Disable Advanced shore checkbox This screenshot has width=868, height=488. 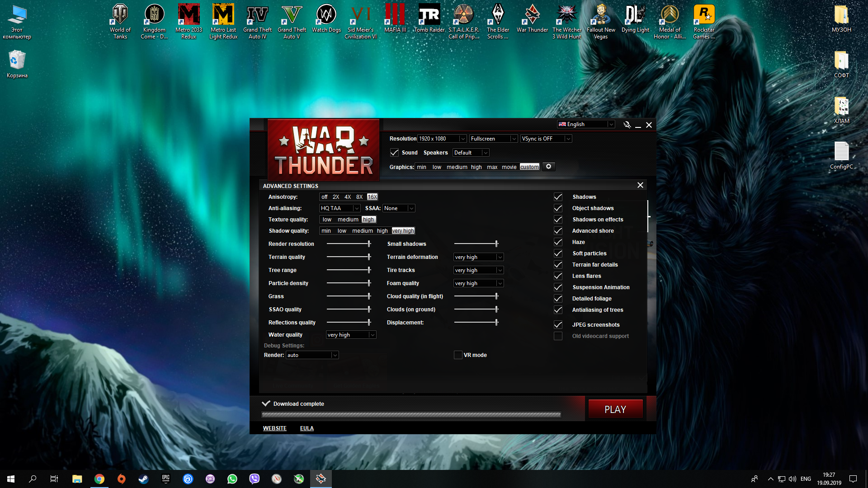point(558,231)
